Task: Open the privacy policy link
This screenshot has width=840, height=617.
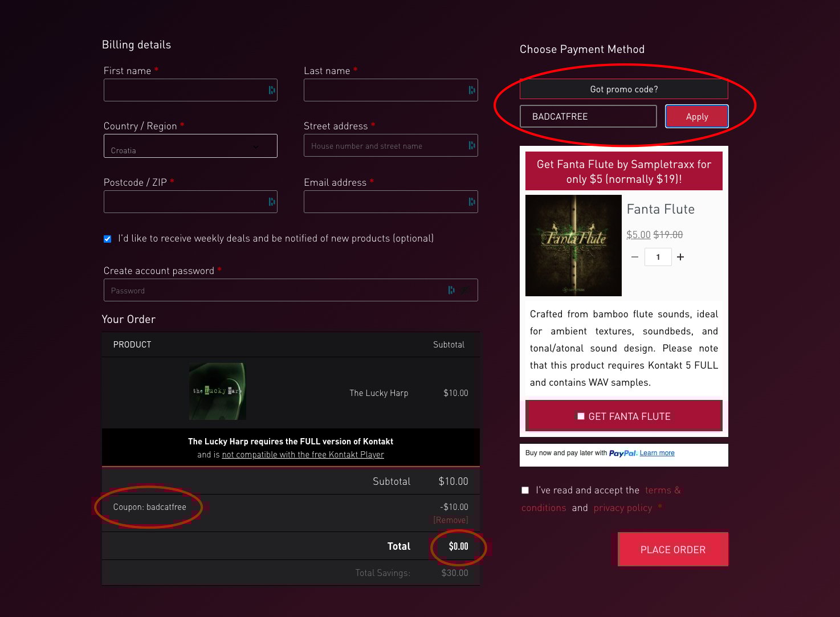Action: (623, 508)
